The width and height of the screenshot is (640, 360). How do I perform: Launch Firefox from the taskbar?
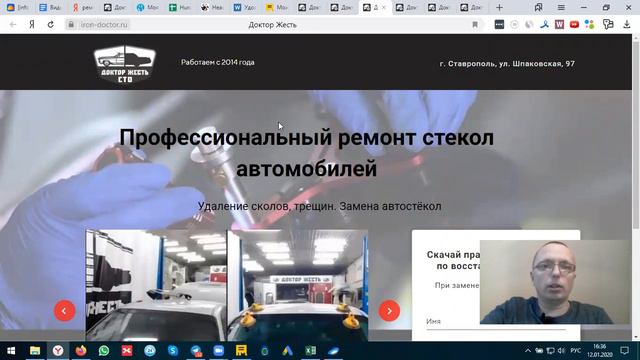tap(81, 351)
